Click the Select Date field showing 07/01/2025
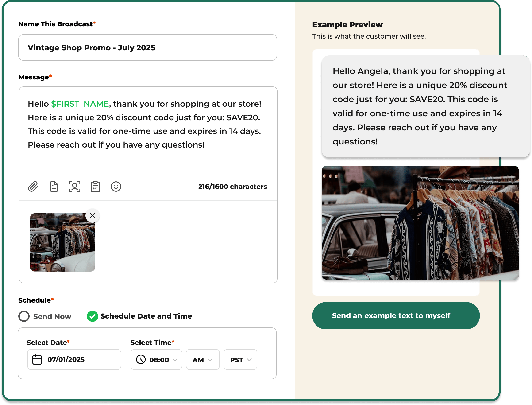Image resolution: width=532 pixels, height=405 pixels. point(74,359)
